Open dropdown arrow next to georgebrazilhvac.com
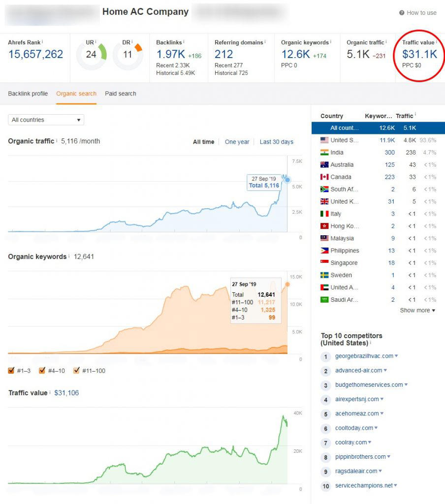445x504 pixels. point(396,356)
